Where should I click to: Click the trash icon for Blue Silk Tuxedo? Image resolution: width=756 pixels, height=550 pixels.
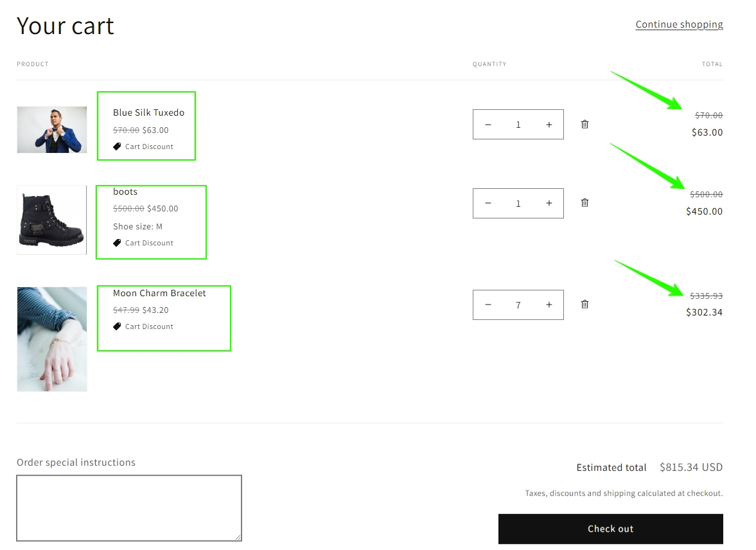[585, 124]
